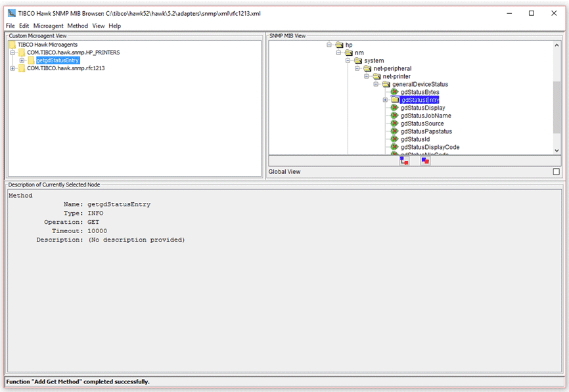Select the gdStatusBytes label in the MIB tree
The width and height of the screenshot is (569, 392).
420,92
